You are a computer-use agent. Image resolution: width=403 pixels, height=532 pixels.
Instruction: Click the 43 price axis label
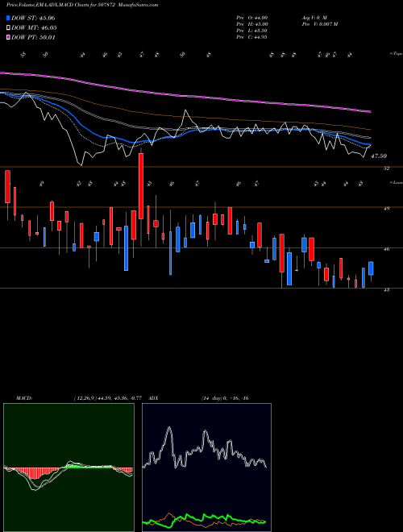click(x=386, y=289)
